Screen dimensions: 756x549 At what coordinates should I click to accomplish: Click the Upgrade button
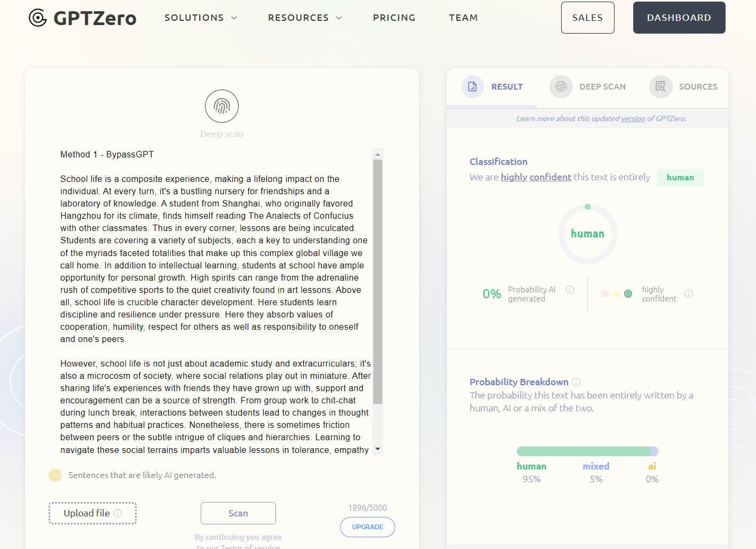point(367,527)
